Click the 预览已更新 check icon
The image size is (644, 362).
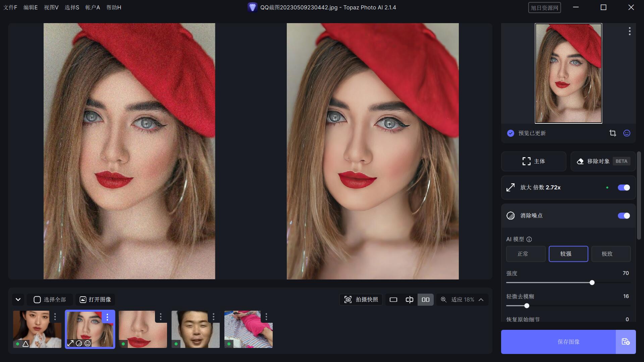pos(511,133)
